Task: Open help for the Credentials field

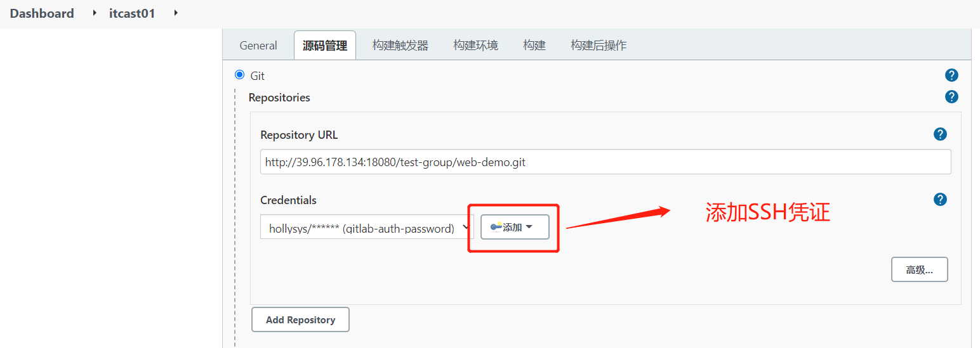Action: [940, 200]
